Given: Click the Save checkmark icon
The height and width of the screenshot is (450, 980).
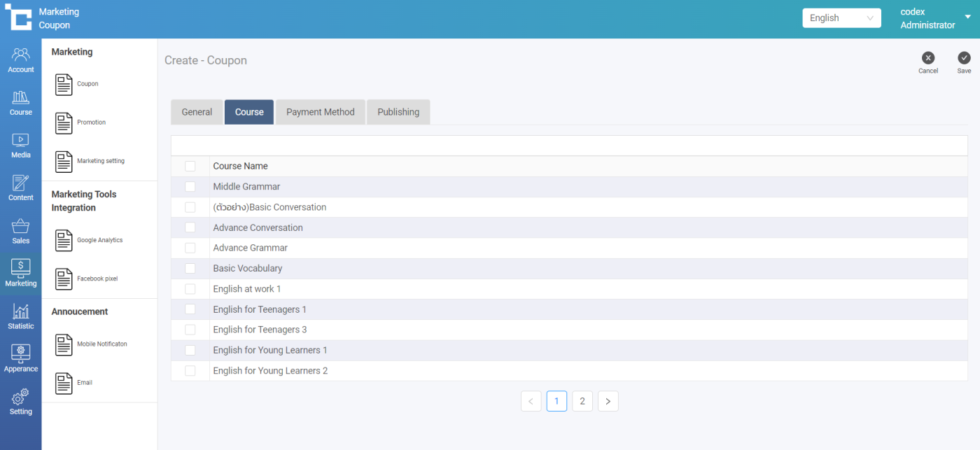Looking at the screenshot, I should coord(964,58).
